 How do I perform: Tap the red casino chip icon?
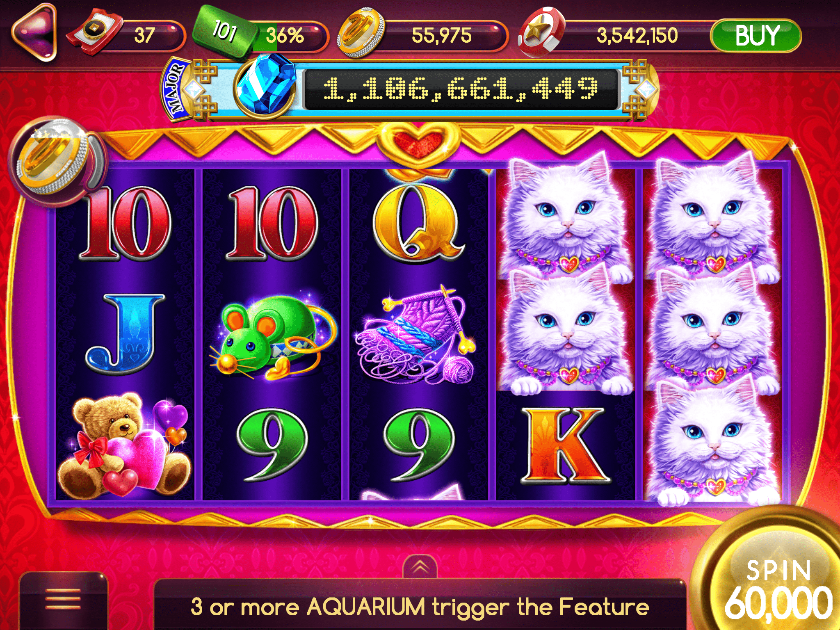542,32
